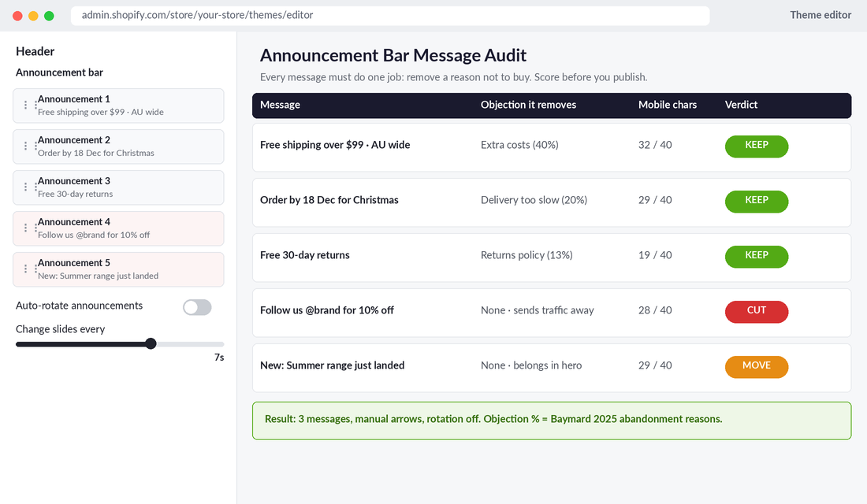
Task: Select Announcement 5 Summer range block
Action: click(118, 269)
